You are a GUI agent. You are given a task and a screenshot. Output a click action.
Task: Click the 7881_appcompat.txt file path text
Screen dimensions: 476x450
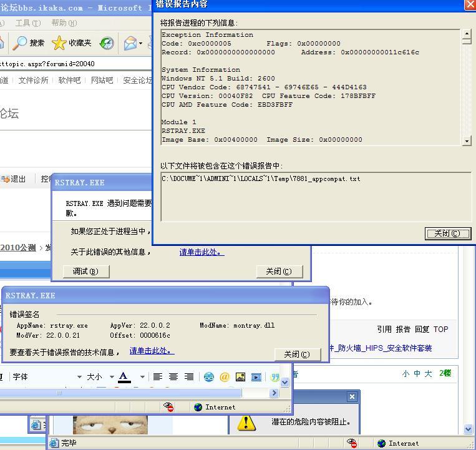coord(261,179)
